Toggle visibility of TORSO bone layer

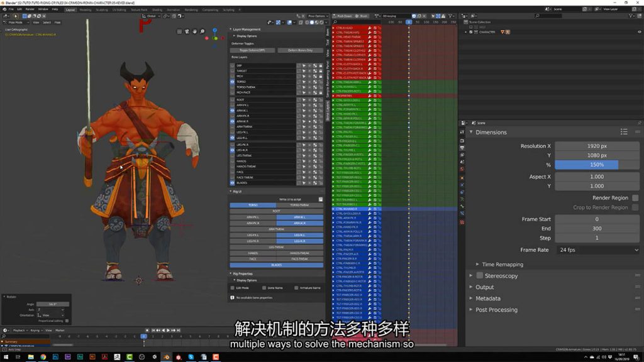coord(233,82)
